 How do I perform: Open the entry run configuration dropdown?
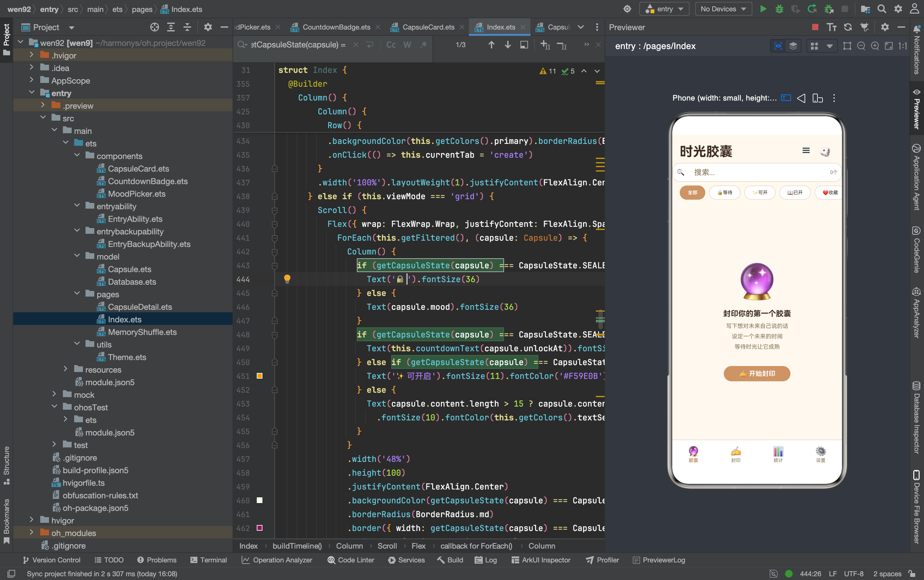click(x=664, y=9)
